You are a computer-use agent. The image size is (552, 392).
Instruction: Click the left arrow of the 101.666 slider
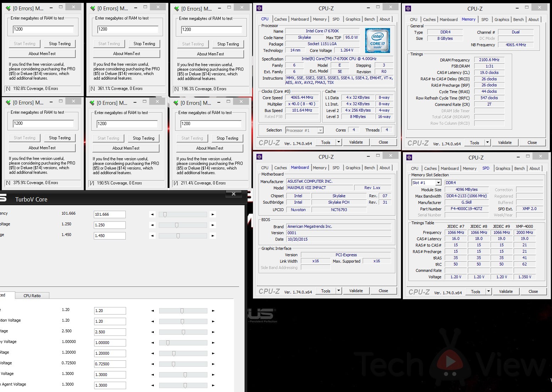[x=152, y=214]
